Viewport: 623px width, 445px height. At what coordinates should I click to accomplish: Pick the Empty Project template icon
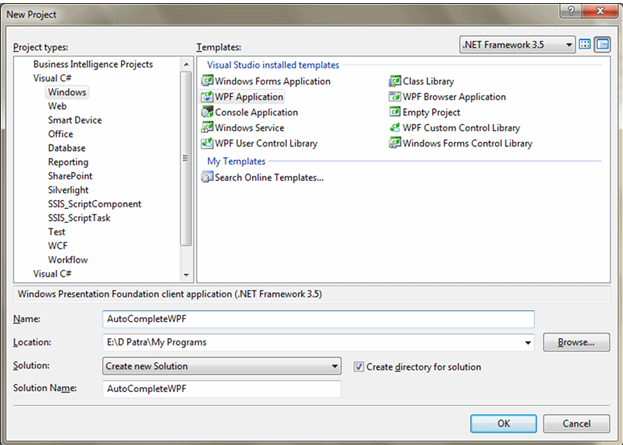(395, 113)
